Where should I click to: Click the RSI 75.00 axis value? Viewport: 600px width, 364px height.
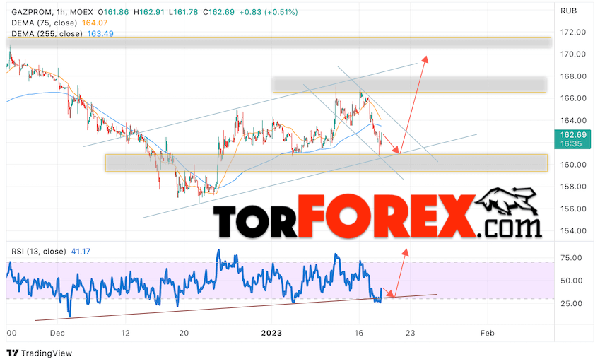point(571,258)
